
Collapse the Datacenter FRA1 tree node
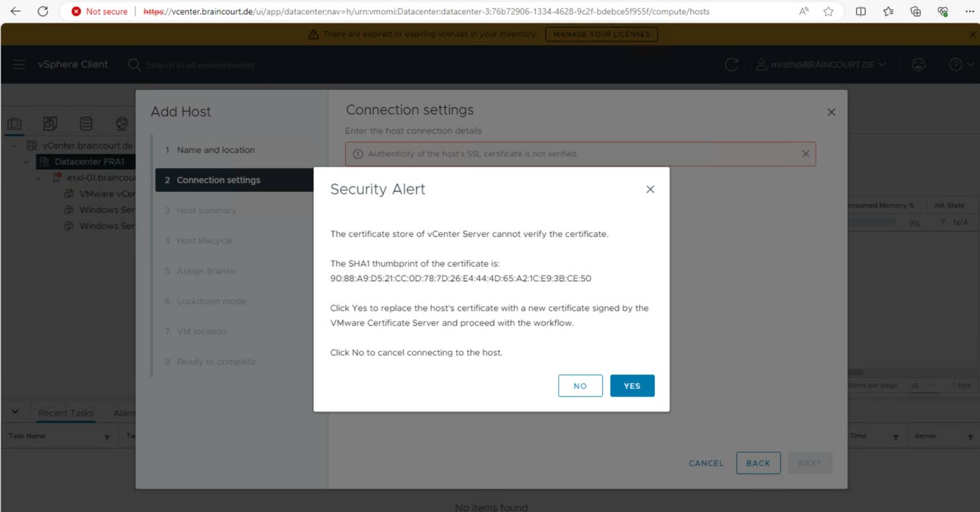coord(26,162)
